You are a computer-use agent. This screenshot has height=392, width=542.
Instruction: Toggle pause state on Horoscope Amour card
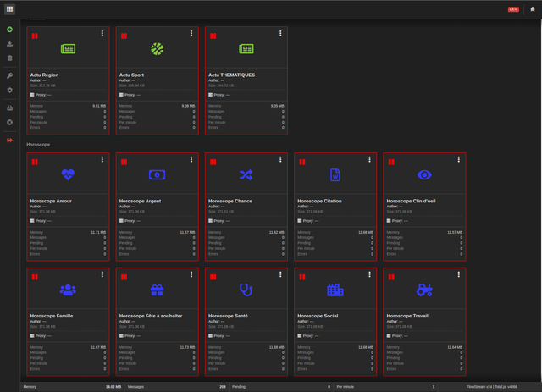click(x=35, y=162)
